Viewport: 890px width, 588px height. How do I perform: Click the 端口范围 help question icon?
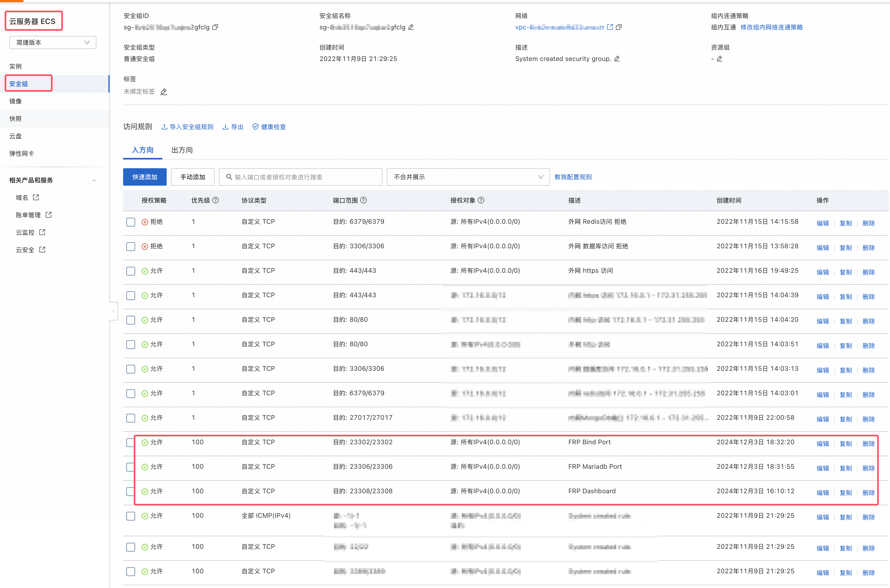click(363, 200)
